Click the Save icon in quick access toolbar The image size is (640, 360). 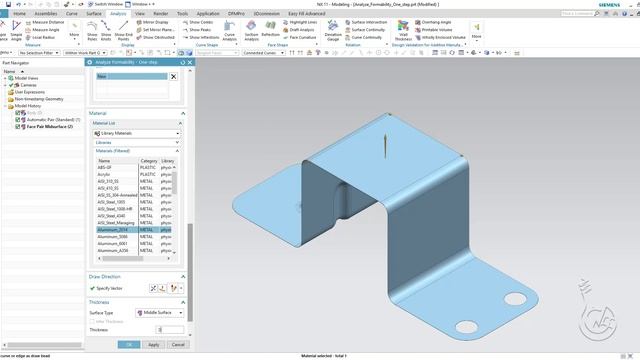pos(8,4)
